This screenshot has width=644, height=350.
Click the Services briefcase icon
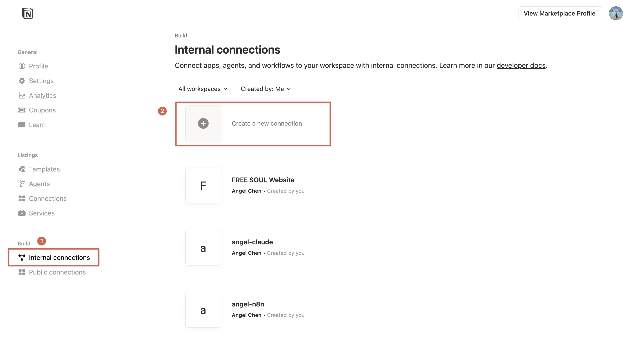pyautogui.click(x=22, y=213)
